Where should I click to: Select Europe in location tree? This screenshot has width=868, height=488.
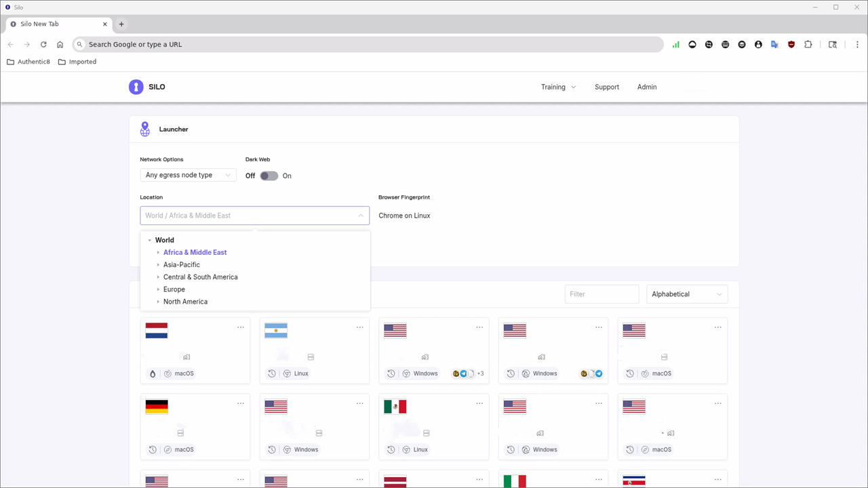coord(174,289)
